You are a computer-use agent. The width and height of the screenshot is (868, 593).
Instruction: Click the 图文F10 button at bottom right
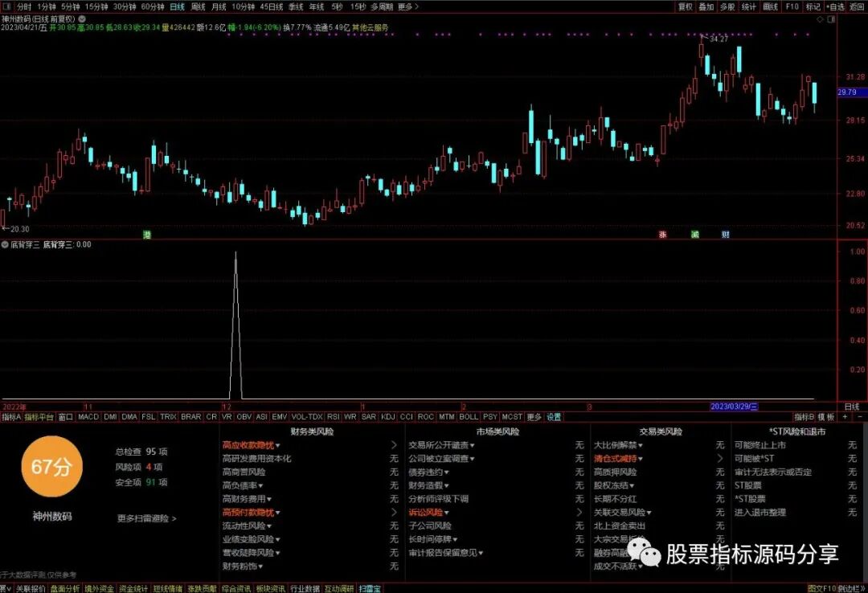tap(821, 588)
